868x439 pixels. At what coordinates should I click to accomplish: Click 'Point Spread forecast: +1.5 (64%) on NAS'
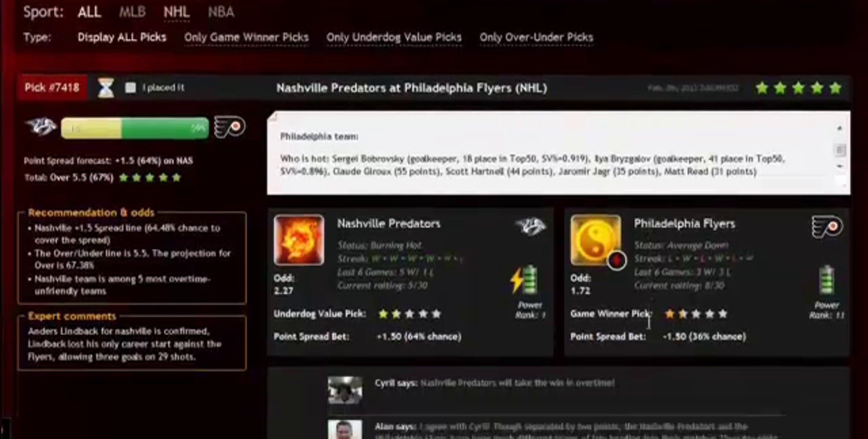[x=108, y=161]
